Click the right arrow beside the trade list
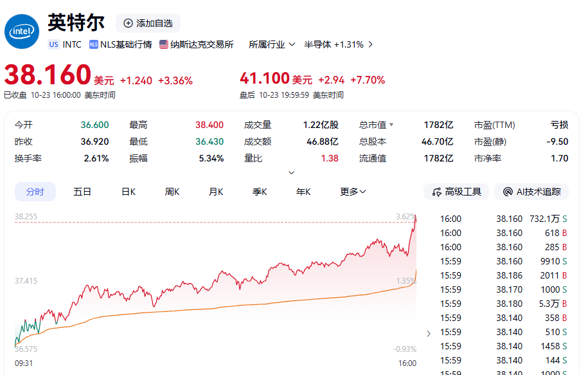Image resolution: width=588 pixels, height=375 pixels. 429,333
